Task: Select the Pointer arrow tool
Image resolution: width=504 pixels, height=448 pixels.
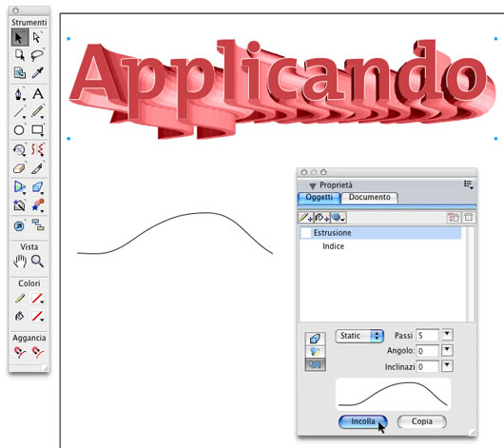Action: (x=20, y=38)
